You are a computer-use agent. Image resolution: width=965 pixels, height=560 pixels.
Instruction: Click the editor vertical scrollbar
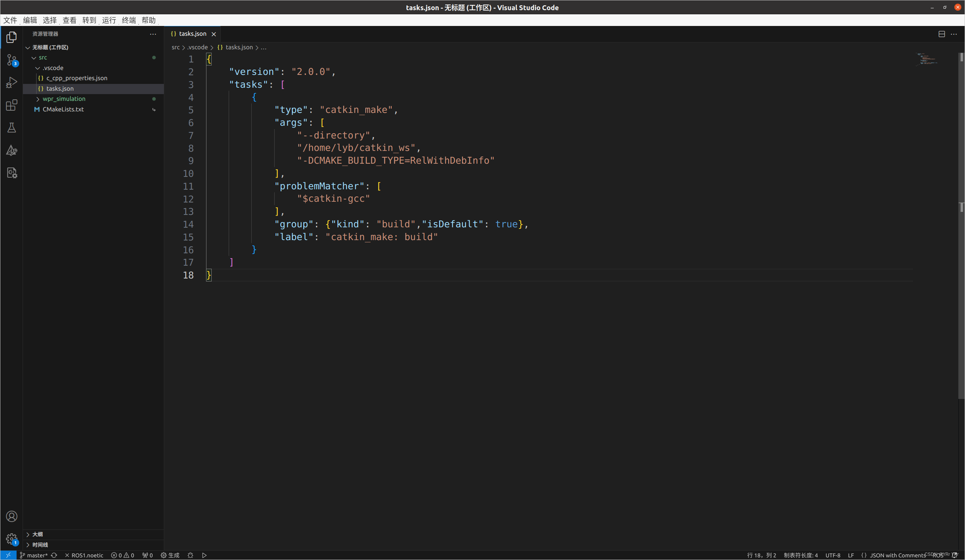point(961,226)
